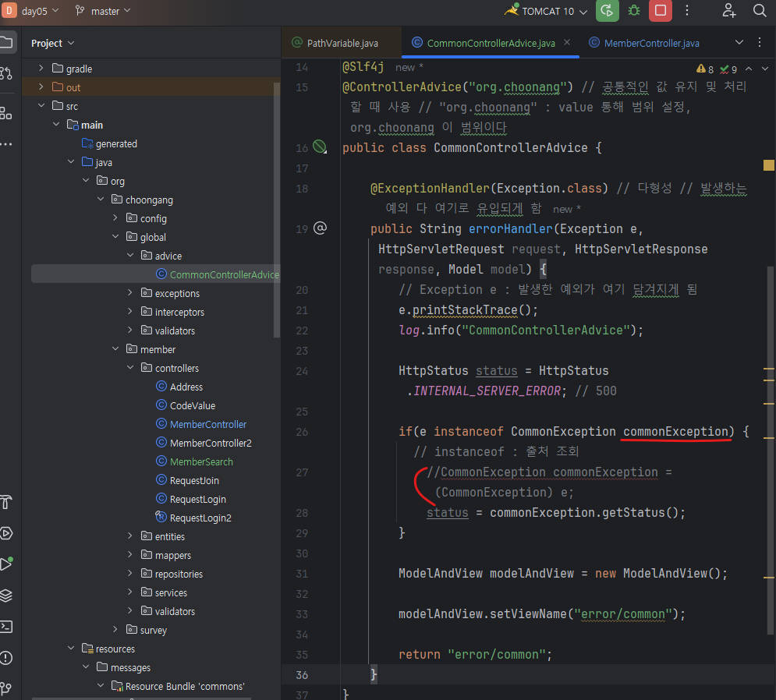This screenshot has width=776, height=700.
Task: Open the Terminal tool window icon
Action: pyautogui.click(x=6, y=627)
